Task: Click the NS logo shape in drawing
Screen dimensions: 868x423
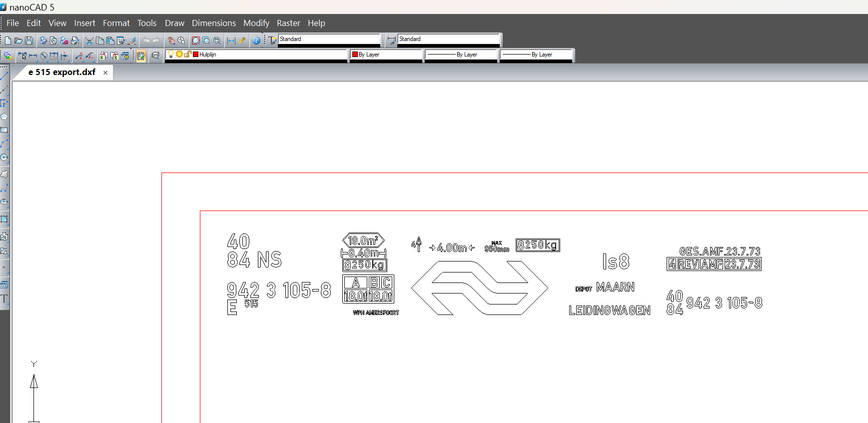Action: coord(480,287)
